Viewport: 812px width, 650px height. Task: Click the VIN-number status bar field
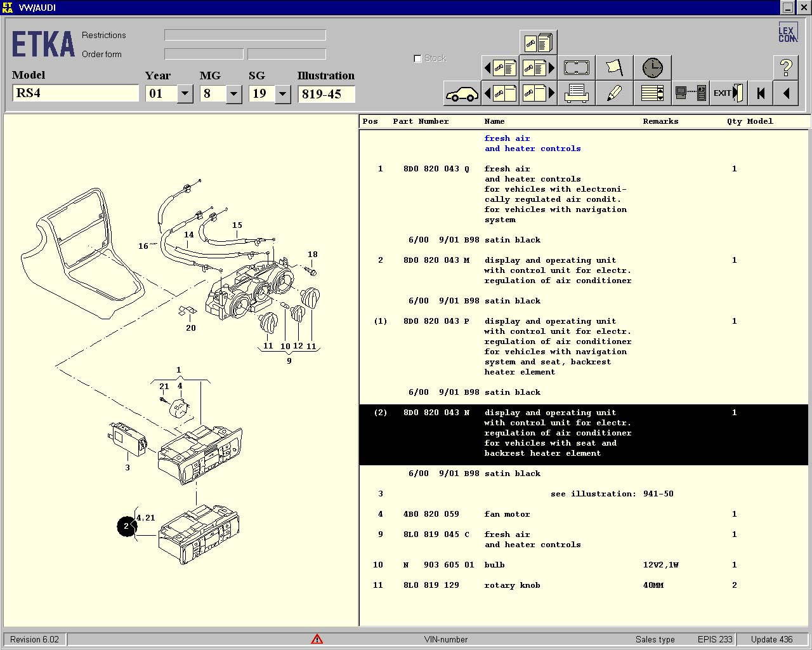point(446,639)
